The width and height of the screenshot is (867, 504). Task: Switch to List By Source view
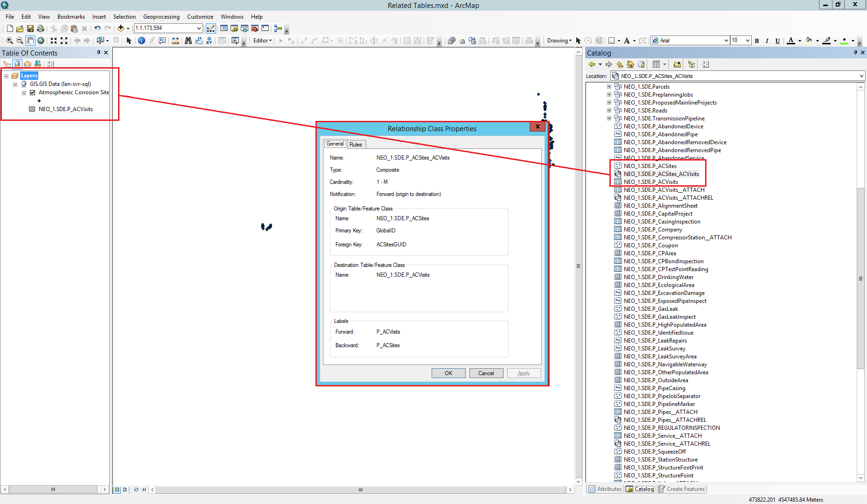pos(17,64)
